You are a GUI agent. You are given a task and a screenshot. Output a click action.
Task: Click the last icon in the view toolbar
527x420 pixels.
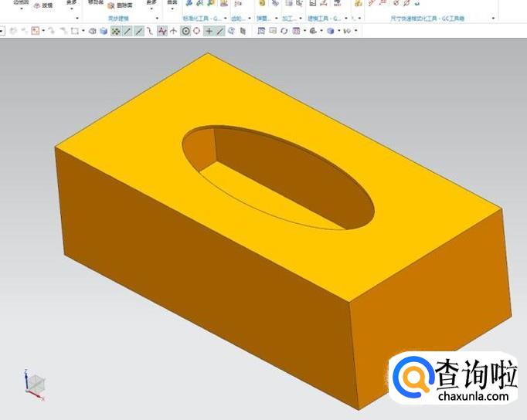point(348,31)
